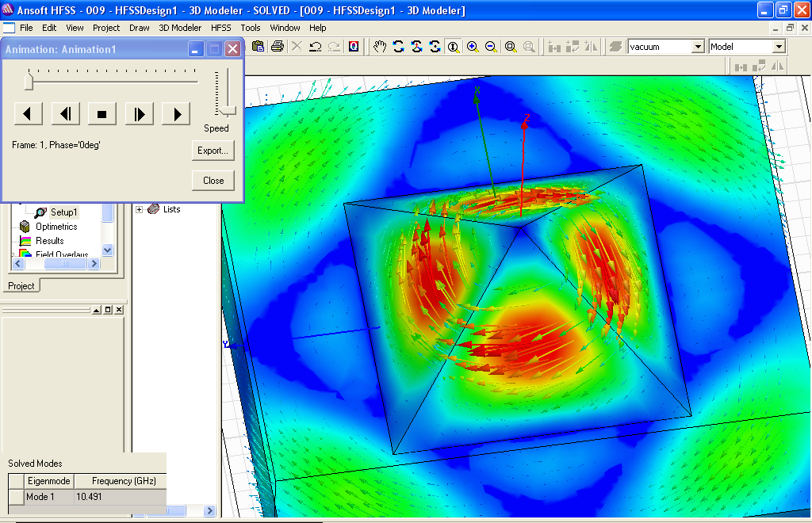Select Setup1 in project tree
The image size is (812, 523).
click(63, 212)
